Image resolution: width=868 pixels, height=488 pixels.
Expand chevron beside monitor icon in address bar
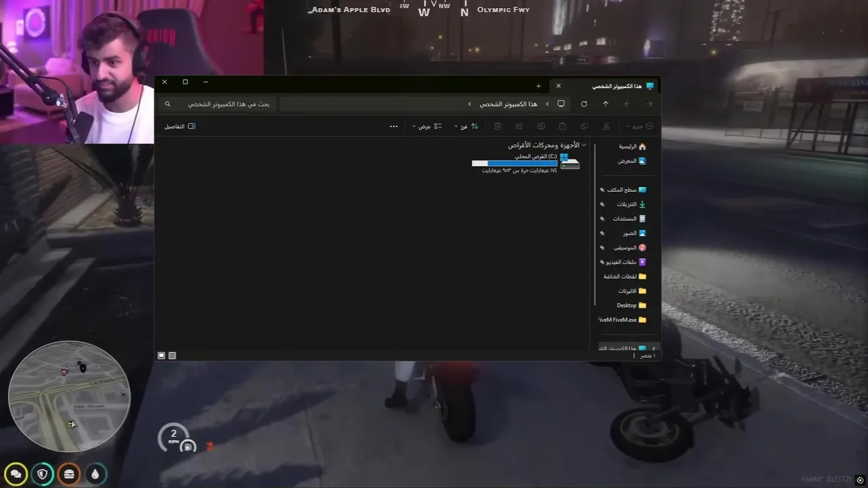[547, 104]
